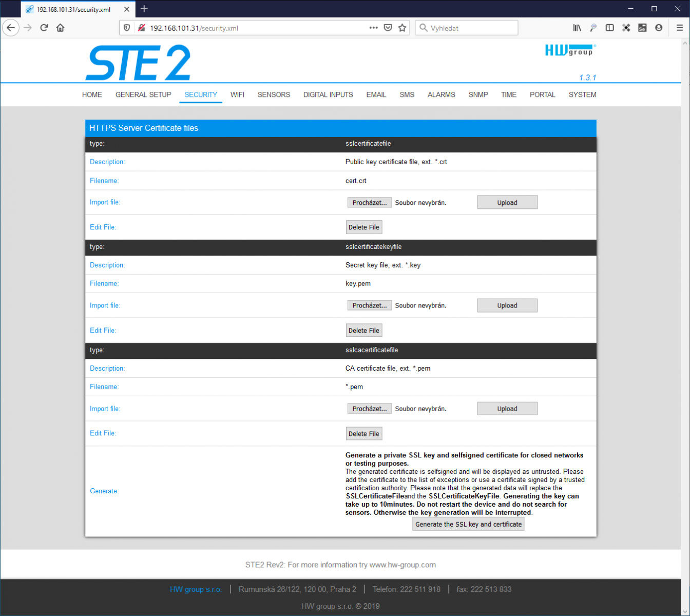Click the Secret key file description text

(x=383, y=265)
